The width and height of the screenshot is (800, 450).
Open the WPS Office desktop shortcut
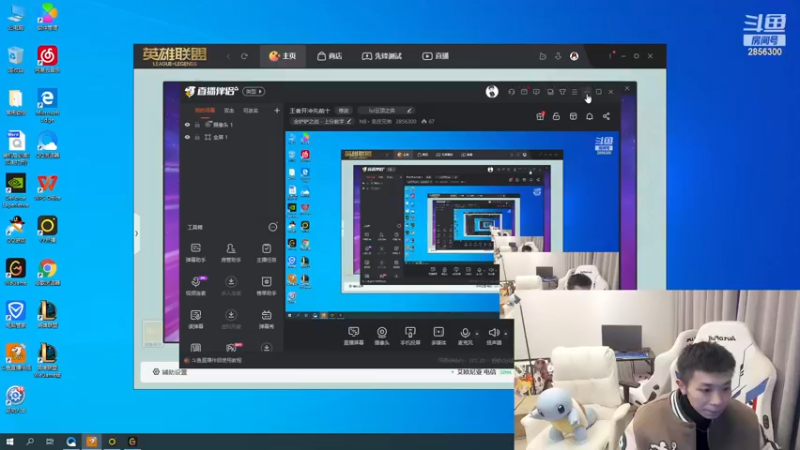[47, 187]
